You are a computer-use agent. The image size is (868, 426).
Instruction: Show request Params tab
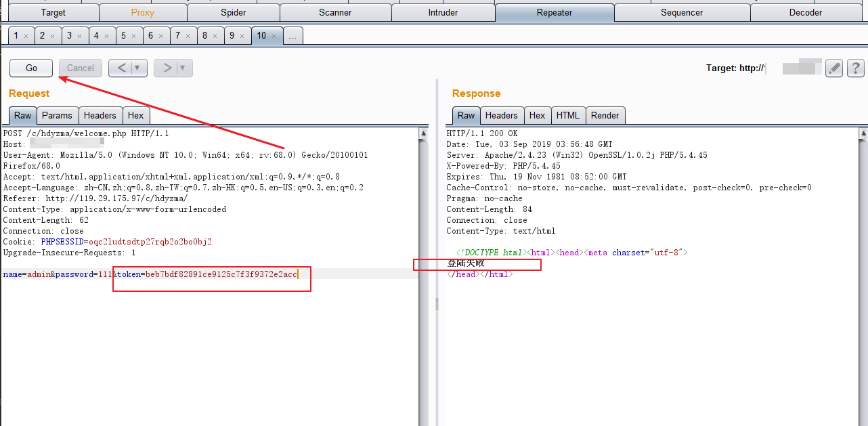pos(57,115)
